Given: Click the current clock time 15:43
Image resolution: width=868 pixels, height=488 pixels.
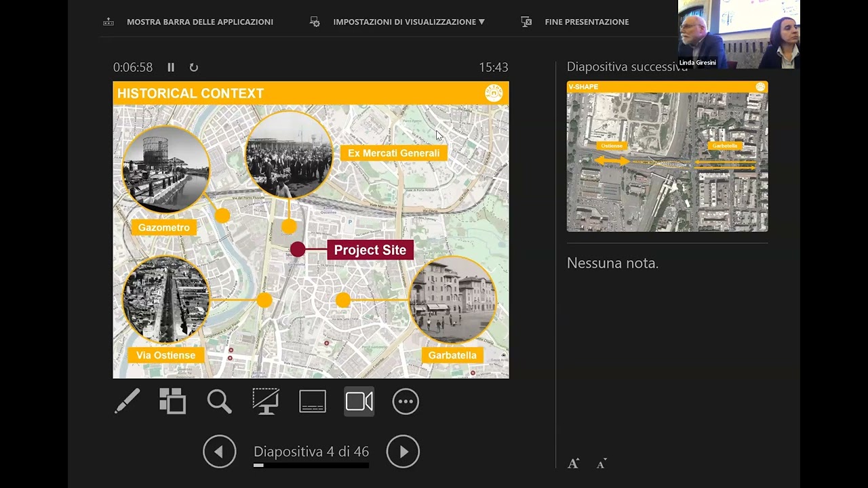Looking at the screenshot, I should coord(494,67).
